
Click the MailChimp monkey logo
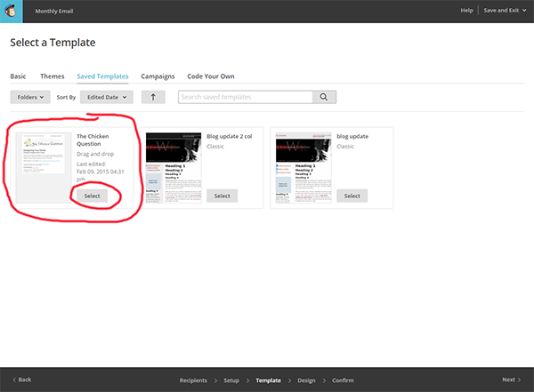click(12, 12)
